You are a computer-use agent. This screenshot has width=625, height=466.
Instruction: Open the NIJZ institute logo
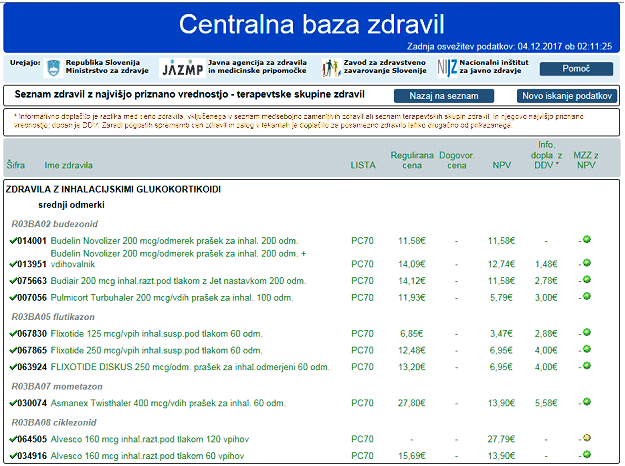447,68
